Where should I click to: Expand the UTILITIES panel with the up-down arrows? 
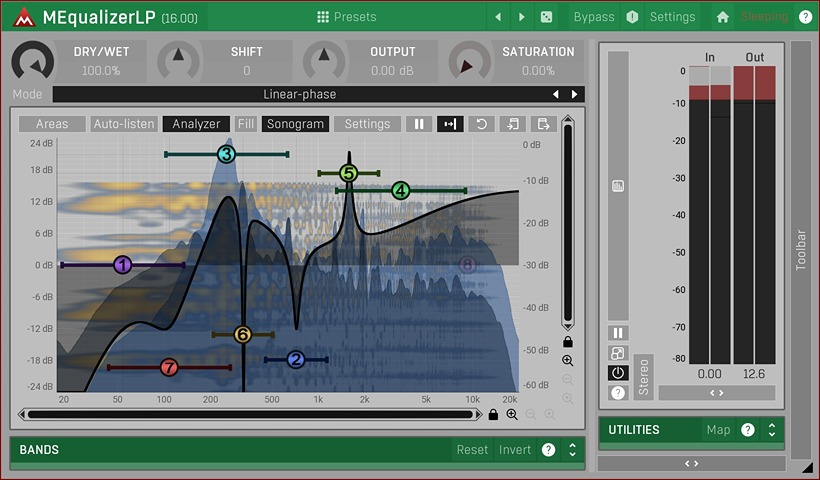[x=772, y=430]
